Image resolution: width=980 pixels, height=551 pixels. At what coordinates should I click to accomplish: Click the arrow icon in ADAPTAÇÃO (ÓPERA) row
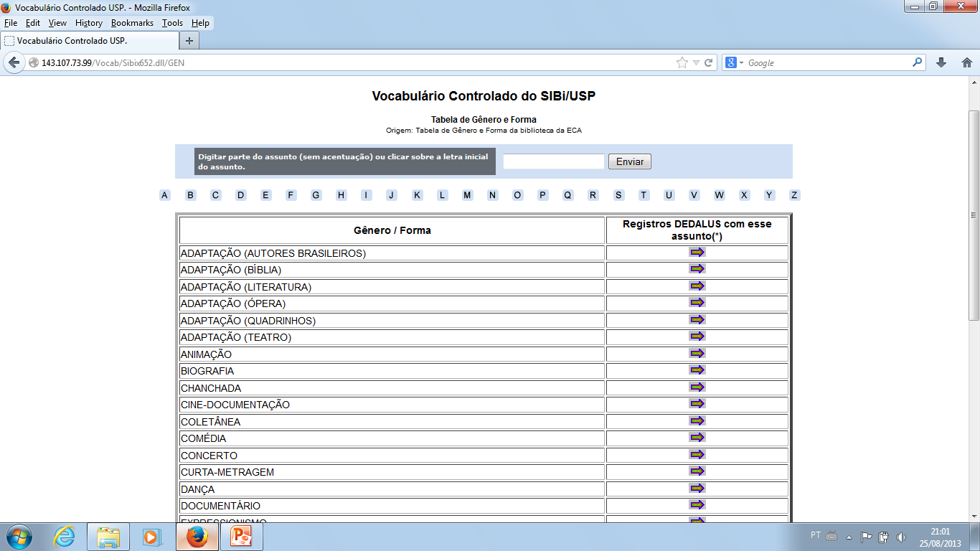point(697,303)
